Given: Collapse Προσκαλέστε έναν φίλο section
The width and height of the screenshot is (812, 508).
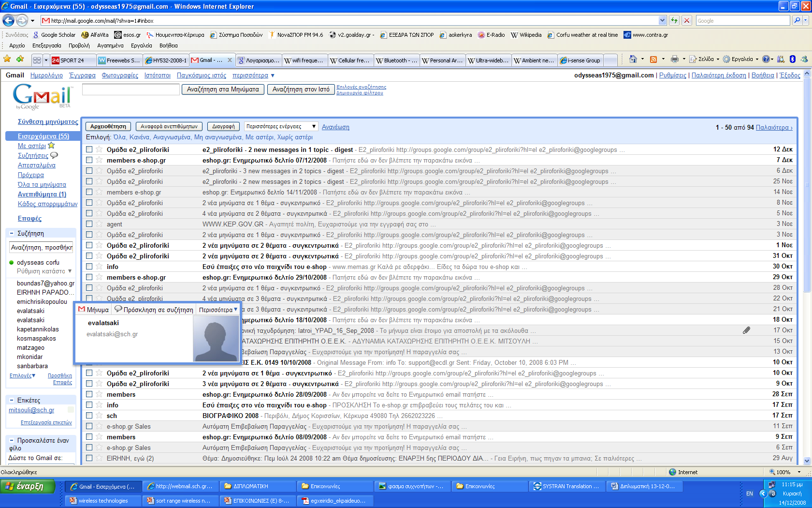Looking at the screenshot, I should coord(12,440).
